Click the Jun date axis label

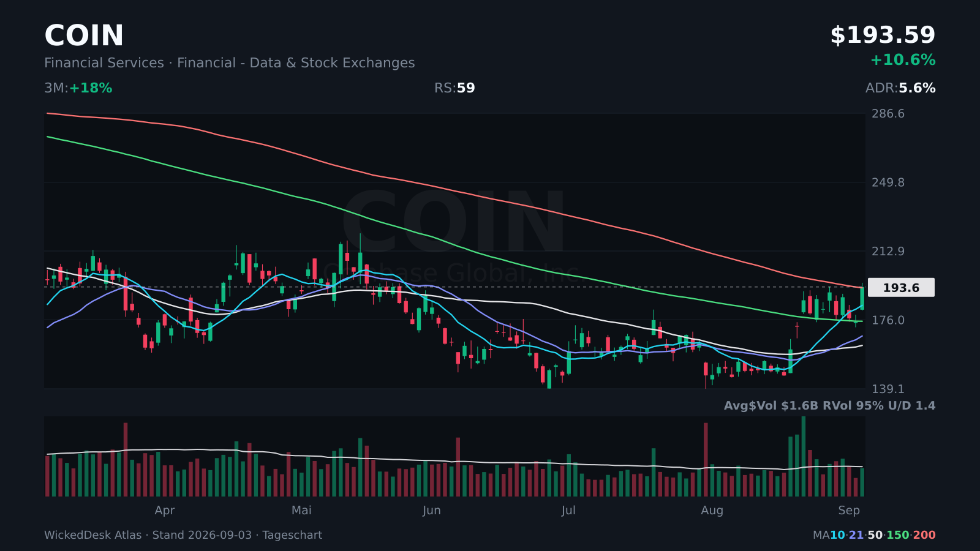click(431, 511)
